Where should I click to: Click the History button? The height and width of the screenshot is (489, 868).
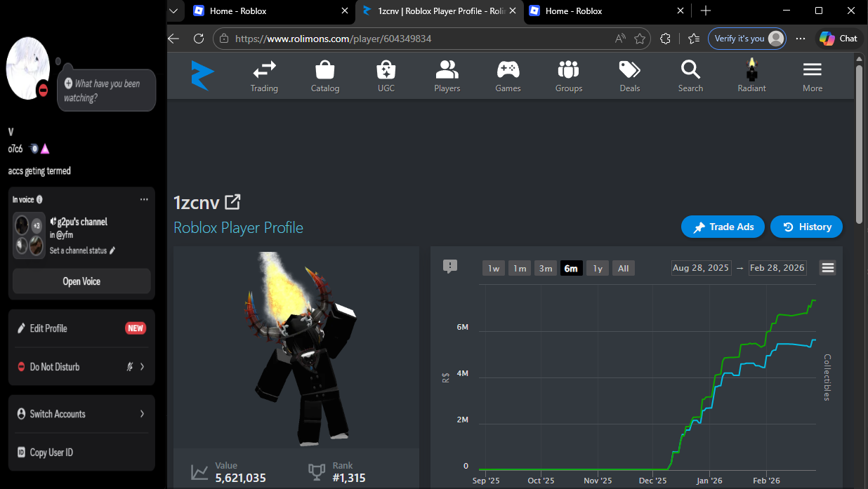tap(806, 227)
